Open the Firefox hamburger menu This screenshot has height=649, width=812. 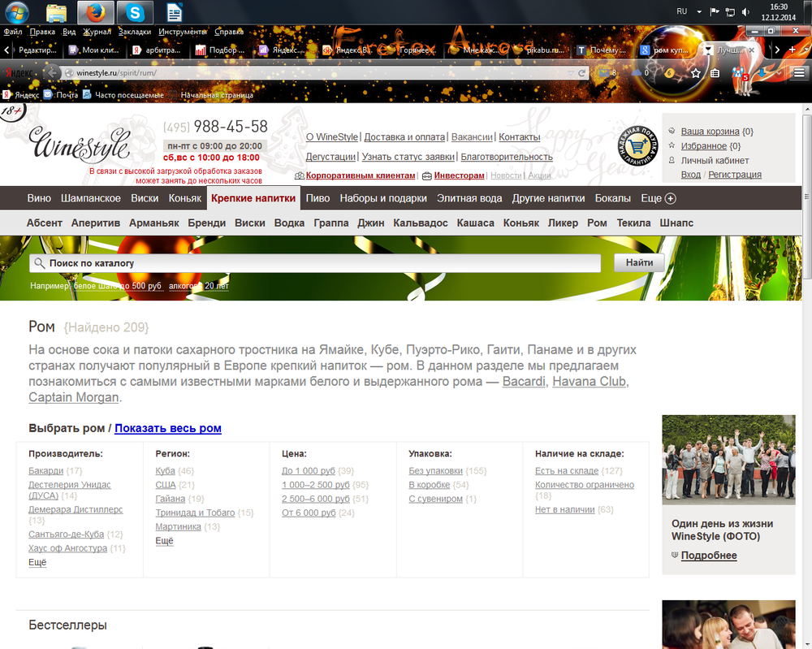[x=799, y=73]
